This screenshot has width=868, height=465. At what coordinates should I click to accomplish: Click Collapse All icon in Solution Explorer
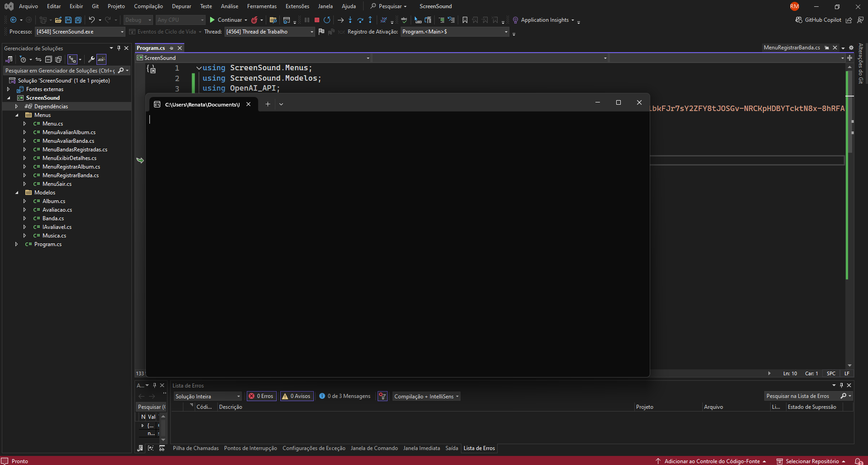pos(48,59)
